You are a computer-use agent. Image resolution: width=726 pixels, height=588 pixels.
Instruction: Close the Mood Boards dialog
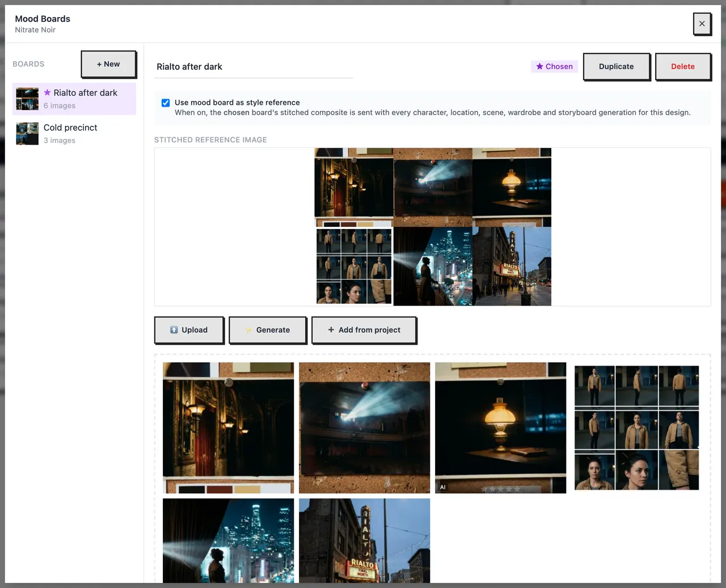pos(702,24)
